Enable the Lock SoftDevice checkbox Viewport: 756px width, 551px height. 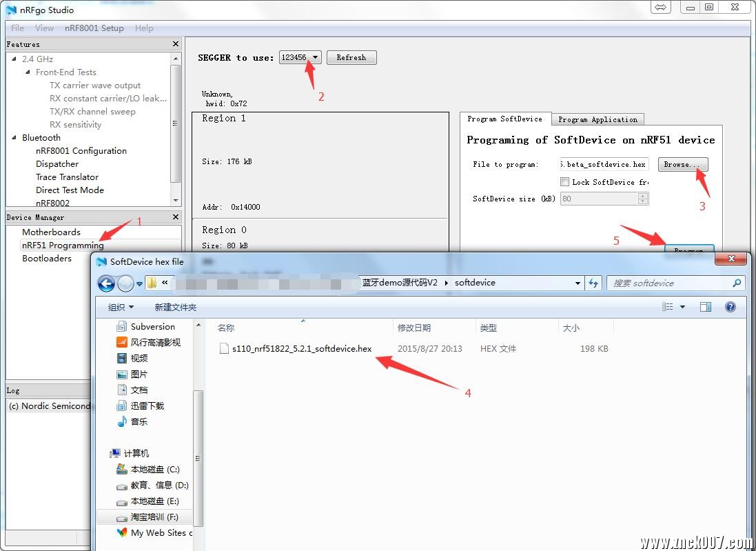(x=564, y=182)
